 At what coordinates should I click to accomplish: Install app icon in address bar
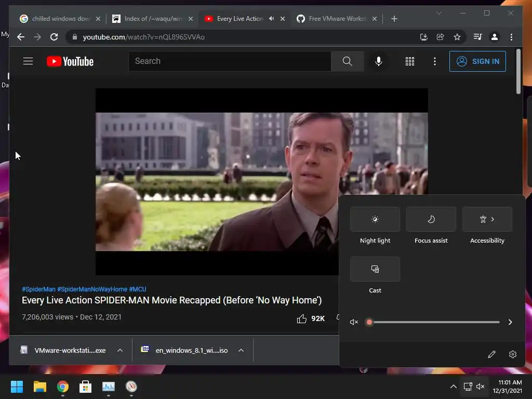(424, 37)
